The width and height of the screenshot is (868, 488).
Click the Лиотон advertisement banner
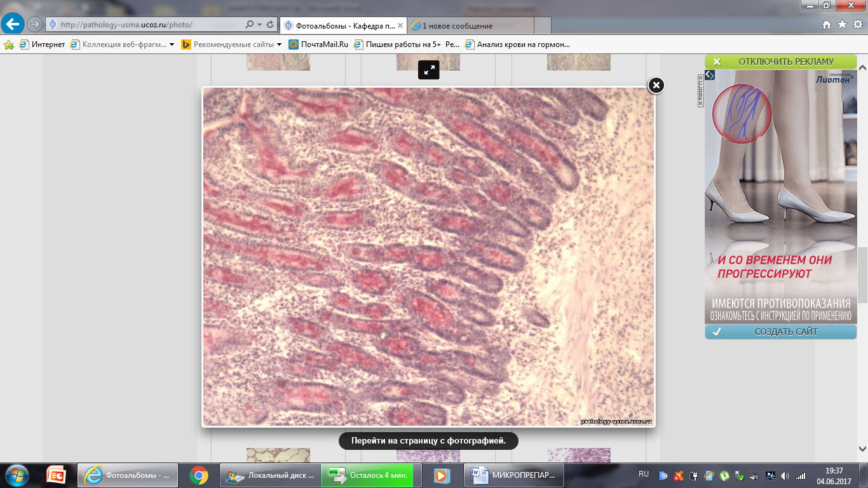click(x=781, y=196)
